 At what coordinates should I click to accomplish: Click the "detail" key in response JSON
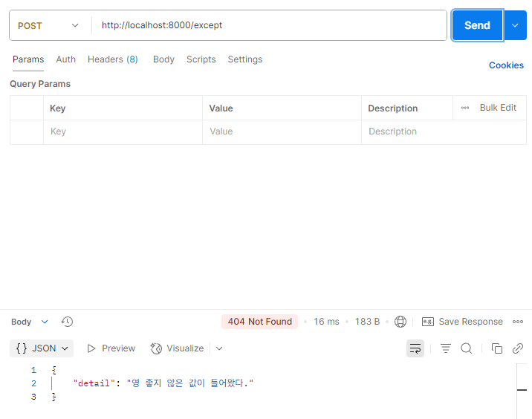pyautogui.click(x=94, y=383)
